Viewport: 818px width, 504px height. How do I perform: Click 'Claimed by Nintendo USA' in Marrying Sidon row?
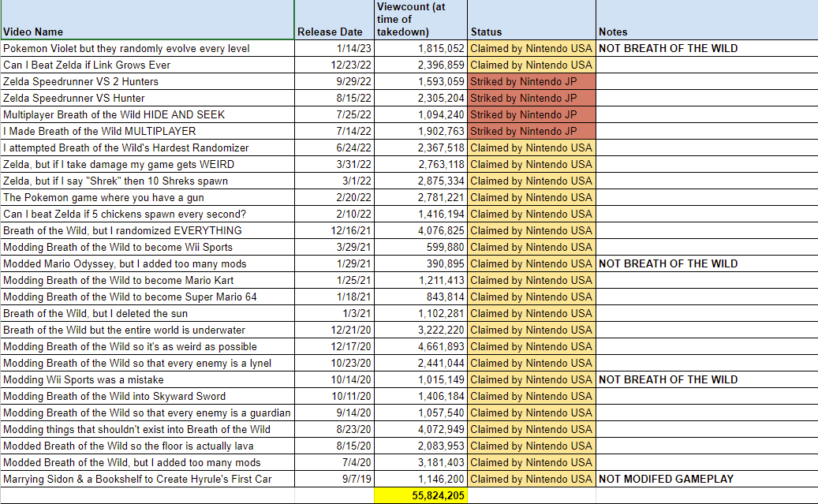click(531, 479)
